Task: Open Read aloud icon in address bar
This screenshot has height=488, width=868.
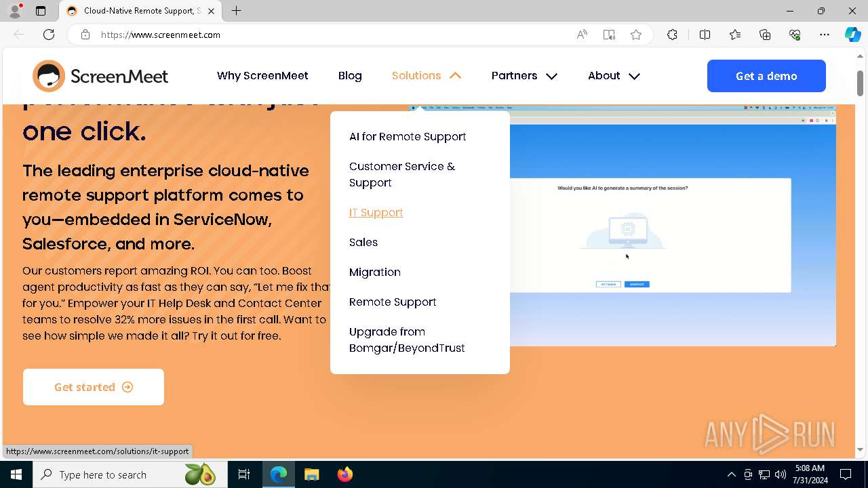Action: (x=582, y=35)
